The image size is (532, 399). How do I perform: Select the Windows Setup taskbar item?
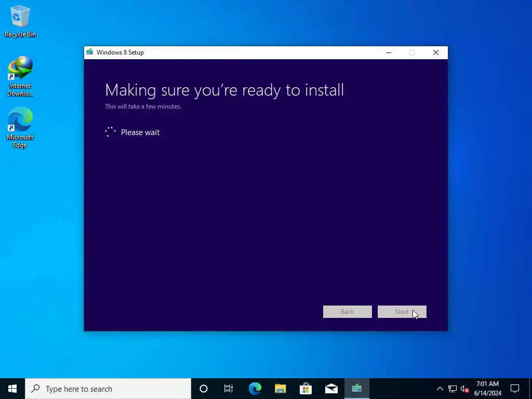tap(356, 389)
